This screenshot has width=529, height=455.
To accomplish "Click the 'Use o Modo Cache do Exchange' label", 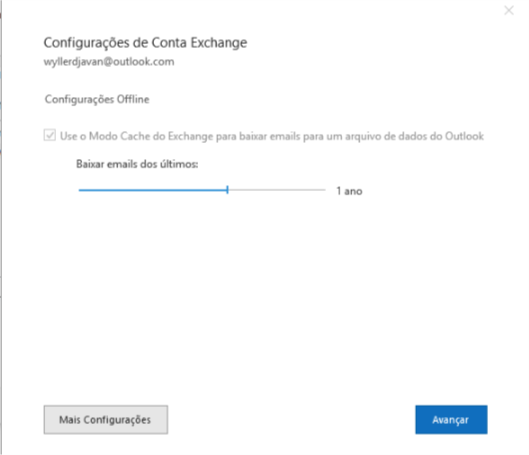I will pos(272,136).
